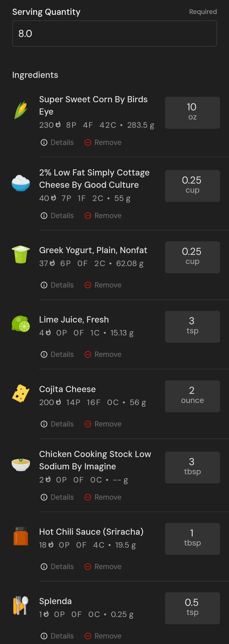
Task: Click the Cojita Cheese wedge icon
Action: [x=21, y=394]
